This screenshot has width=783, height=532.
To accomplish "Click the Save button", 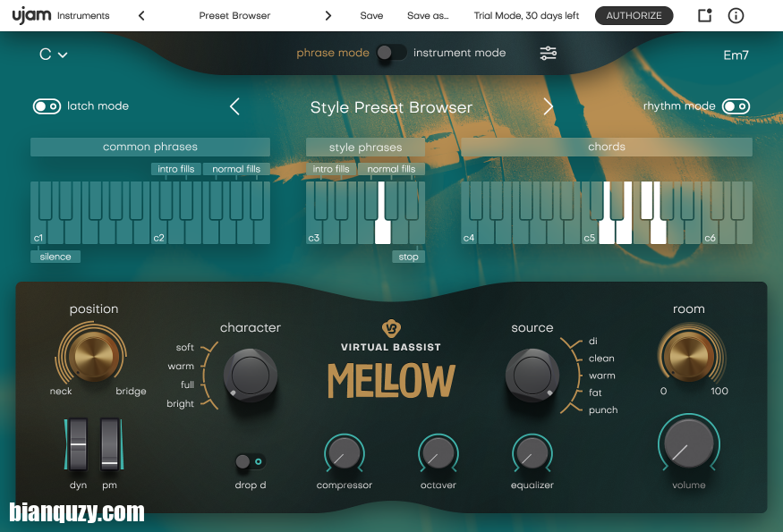I will (x=371, y=16).
